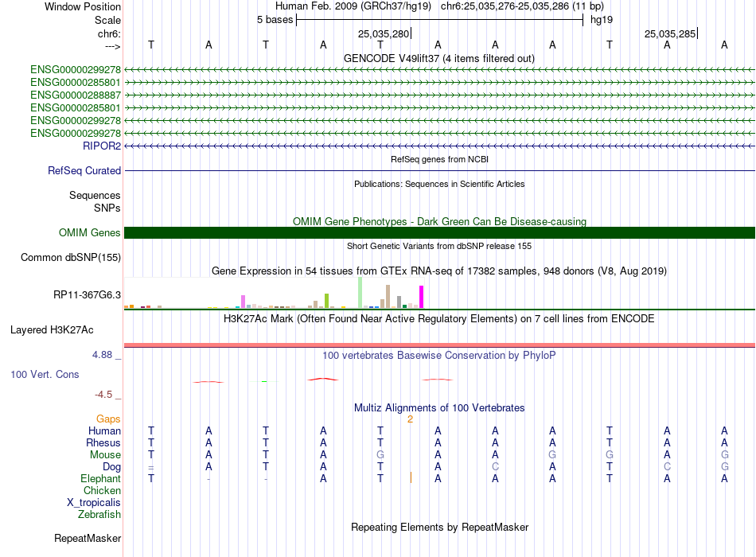Click the ENSG00000288887 gene label

76,95
